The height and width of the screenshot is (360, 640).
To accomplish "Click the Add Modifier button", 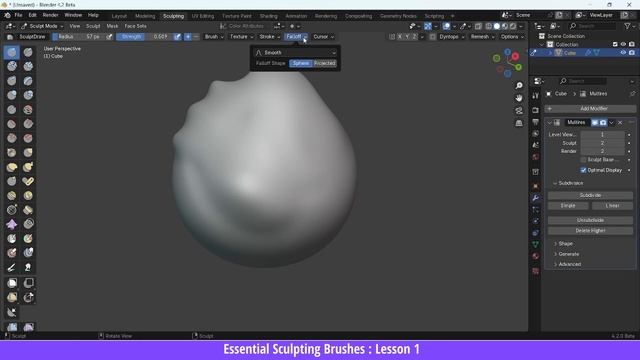I will 590,109.
